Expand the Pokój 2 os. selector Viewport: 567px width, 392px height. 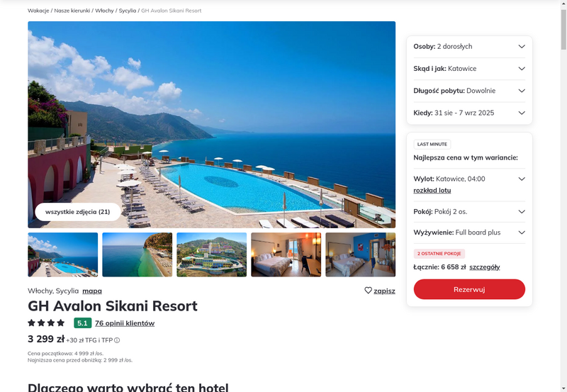pos(469,212)
